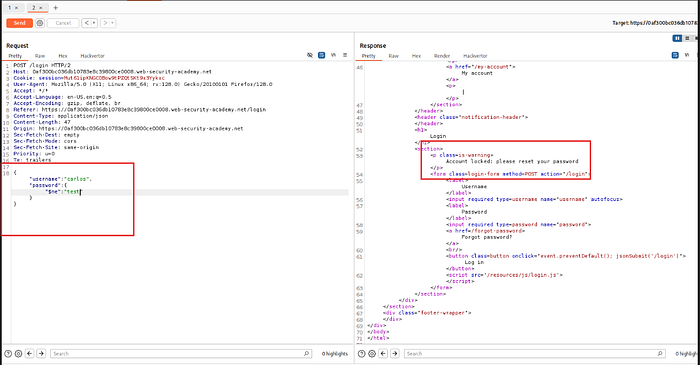Open search settings gear under Request panel
This screenshot has width=700, height=365.
point(18,353)
